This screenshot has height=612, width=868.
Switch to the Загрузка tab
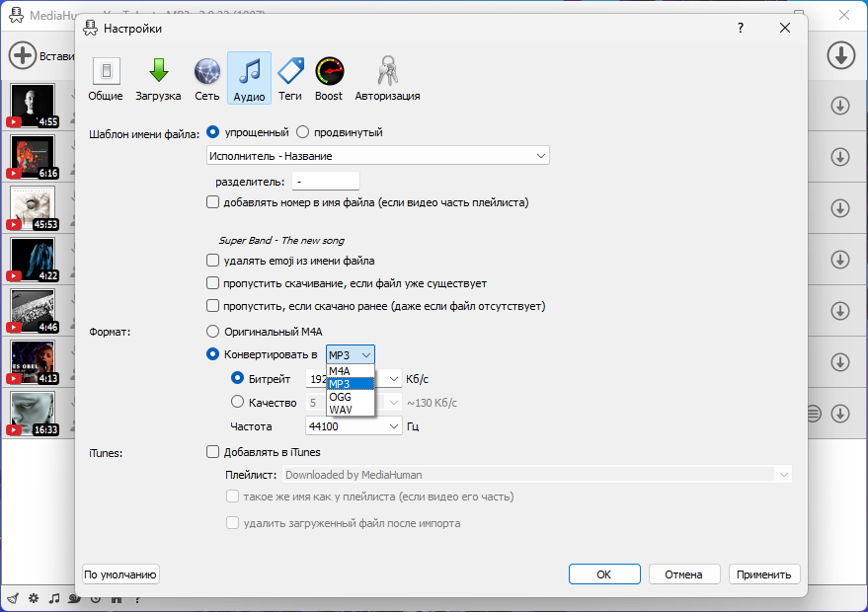coord(158,78)
